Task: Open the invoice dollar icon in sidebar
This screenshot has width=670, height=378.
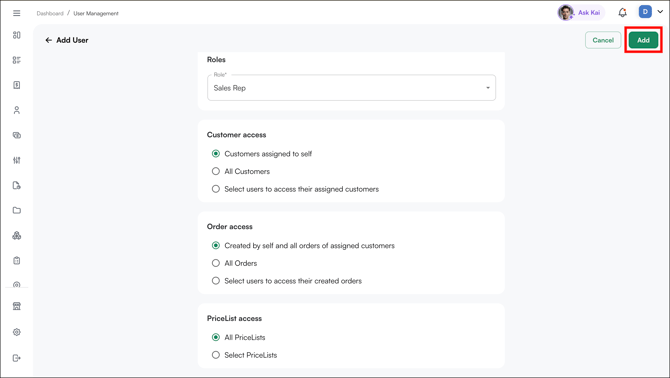Action: (x=17, y=85)
